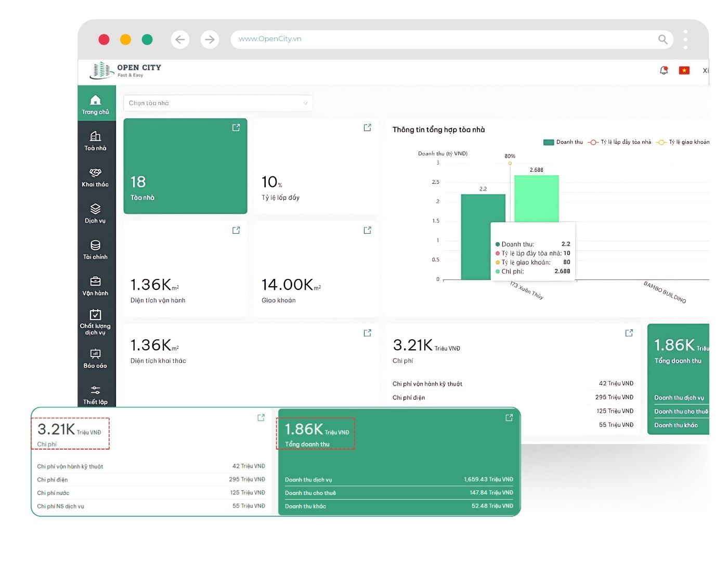This screenshot has width=728, height=562.
Task: Open details of the Tỷ lệ lấp đầy card
Action: pyautogui.click(x=368, y=127)
